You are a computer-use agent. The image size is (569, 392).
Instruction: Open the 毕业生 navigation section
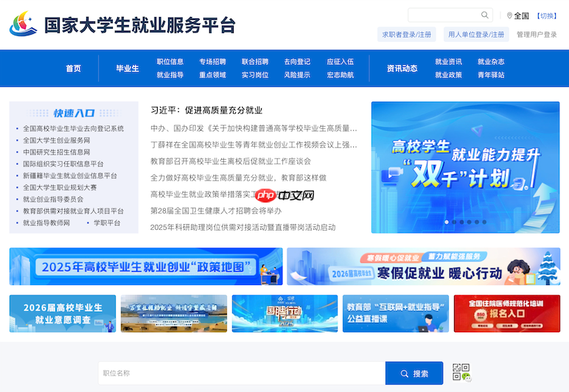[128, 69]
